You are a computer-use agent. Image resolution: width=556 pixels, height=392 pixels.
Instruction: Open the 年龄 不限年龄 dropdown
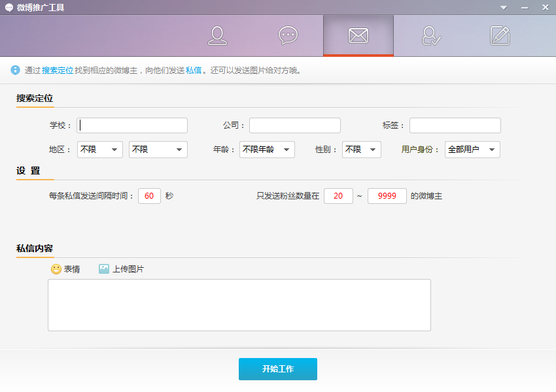click(267, 150)
